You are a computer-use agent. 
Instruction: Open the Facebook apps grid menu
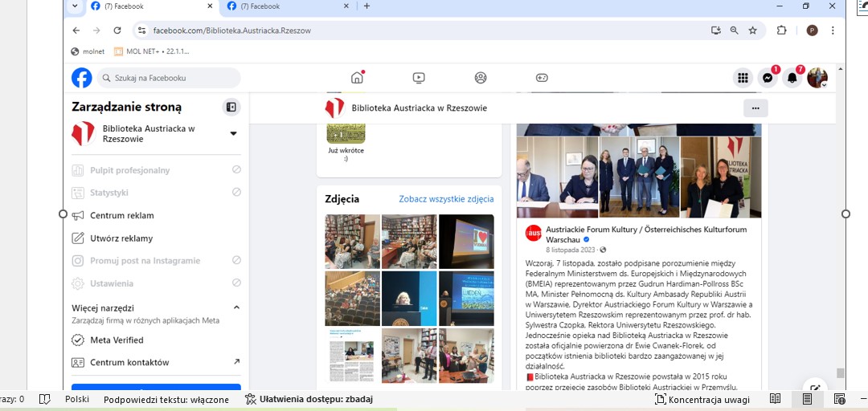743,78
